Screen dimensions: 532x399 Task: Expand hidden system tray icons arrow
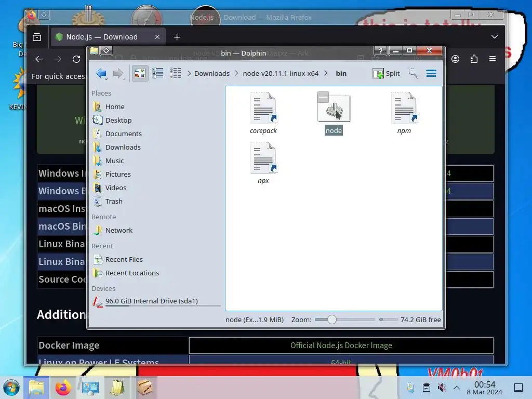(x=457, y=388)
